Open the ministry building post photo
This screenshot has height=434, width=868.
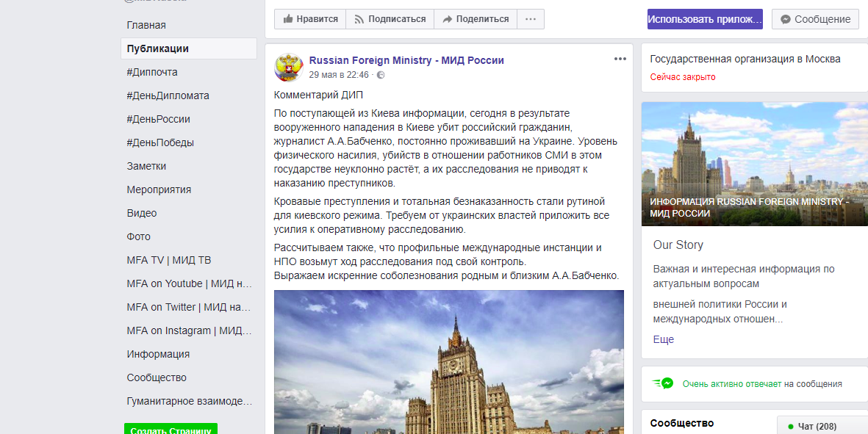(449, 362)
